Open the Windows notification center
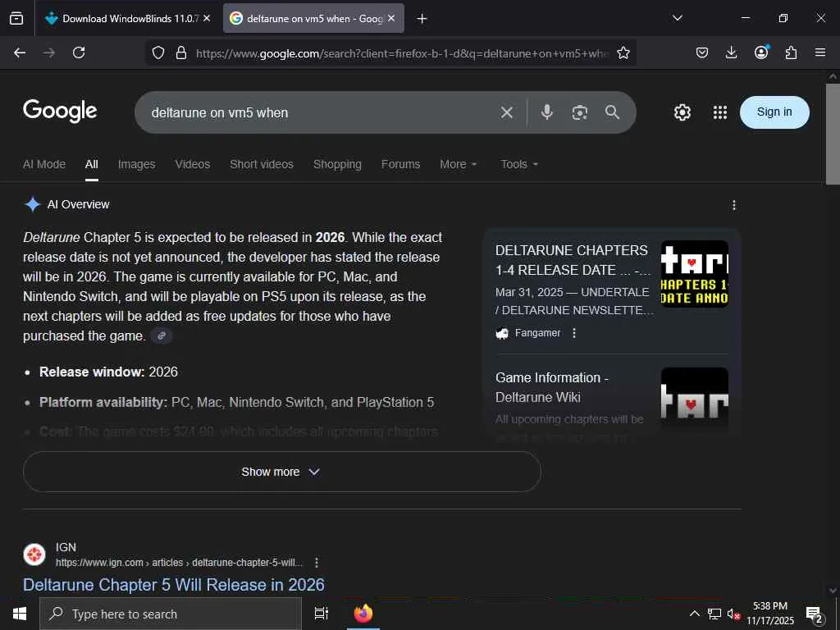The height and width of the screenshot is (630, 840). coord(815,614)
